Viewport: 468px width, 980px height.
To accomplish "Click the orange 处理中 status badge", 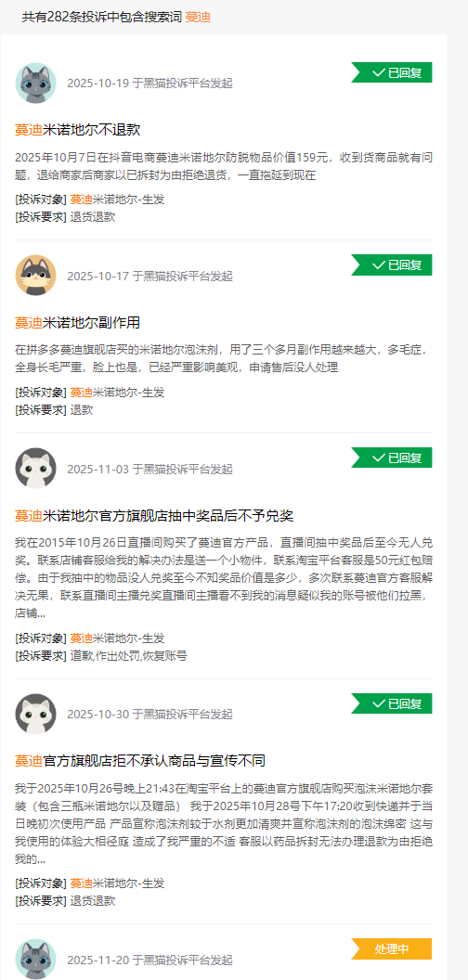I will [x=392, y=948].
